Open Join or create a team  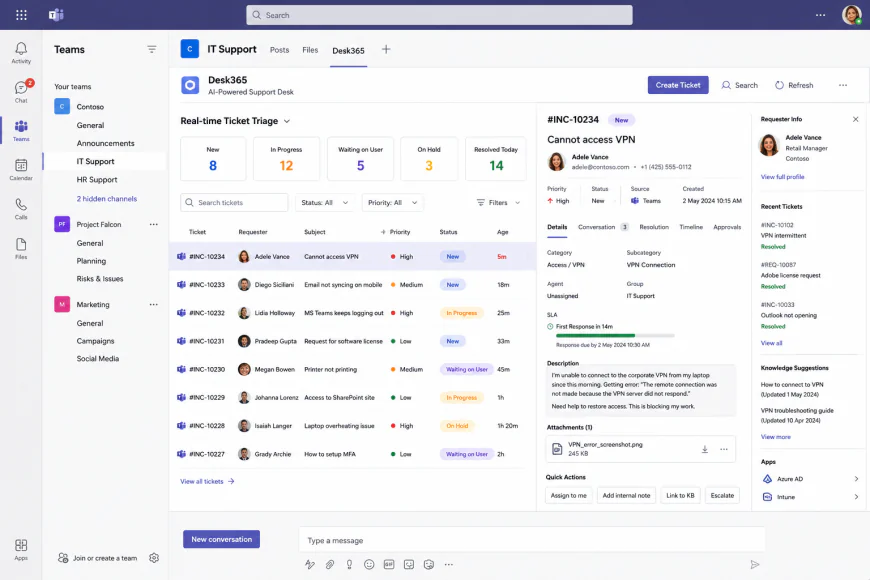[98, 558]
